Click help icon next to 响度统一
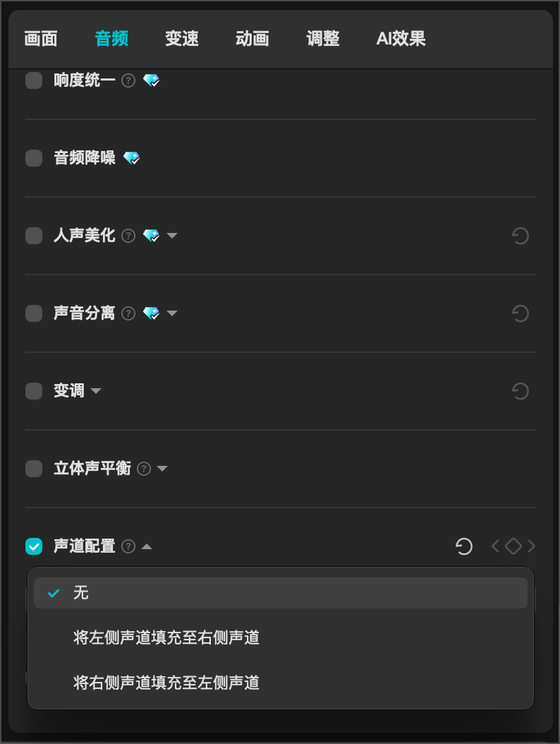Screen dimensions: 560x744 coord(128,80)
